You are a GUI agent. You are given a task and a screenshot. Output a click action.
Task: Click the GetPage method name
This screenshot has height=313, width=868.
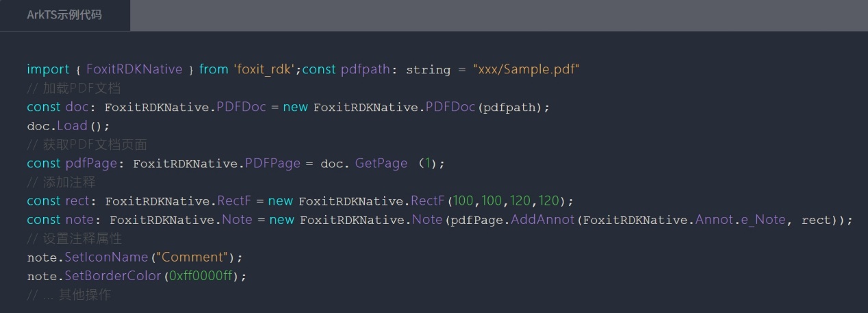click(x=381, y=164)
